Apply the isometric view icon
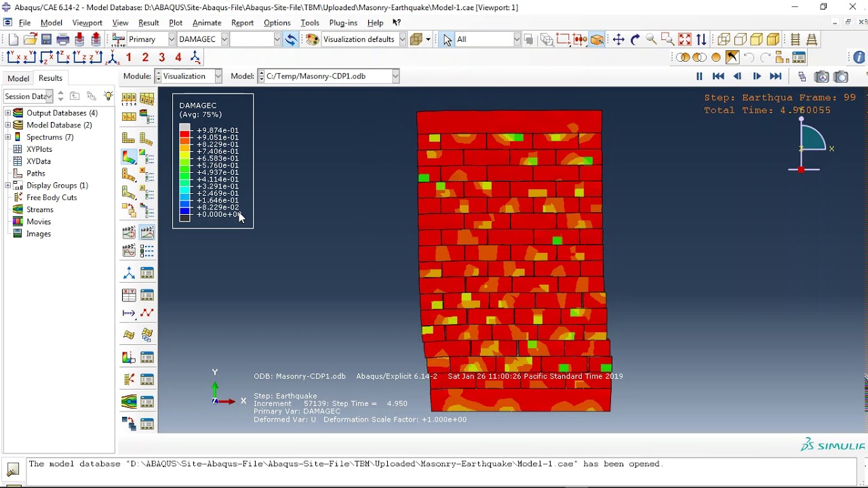The image size is (868, 488). (113, 58)
